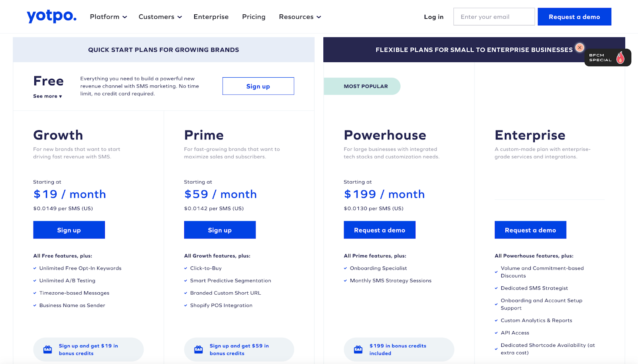Click Shopify POS Integration feature
The image size is (638, 364).
(x=221, y=305)
